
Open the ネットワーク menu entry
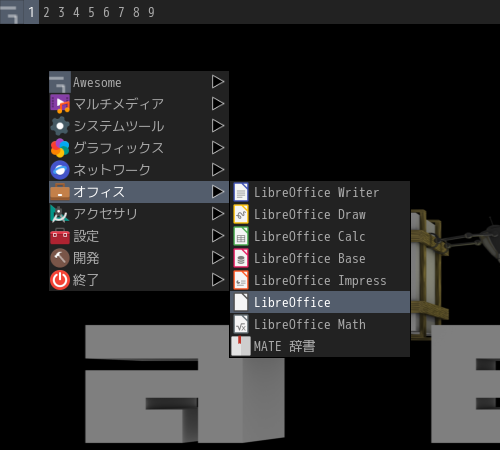click(x=139, y=170)
